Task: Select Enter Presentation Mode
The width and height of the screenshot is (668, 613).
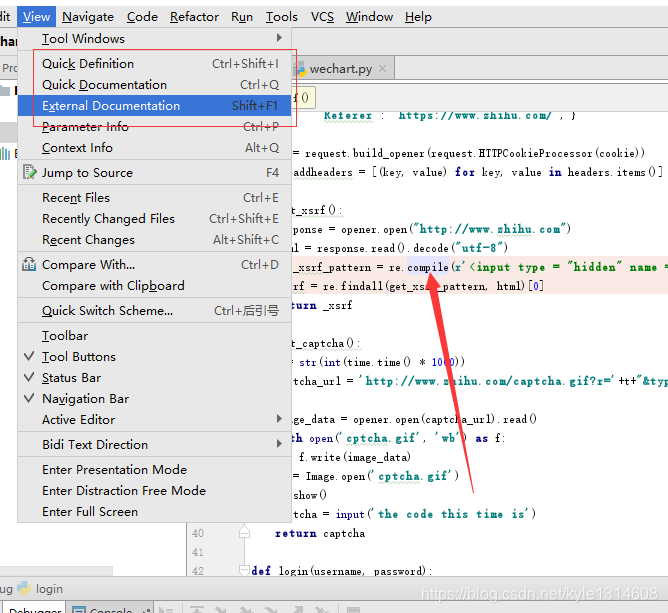Action: tap(155, 469)
